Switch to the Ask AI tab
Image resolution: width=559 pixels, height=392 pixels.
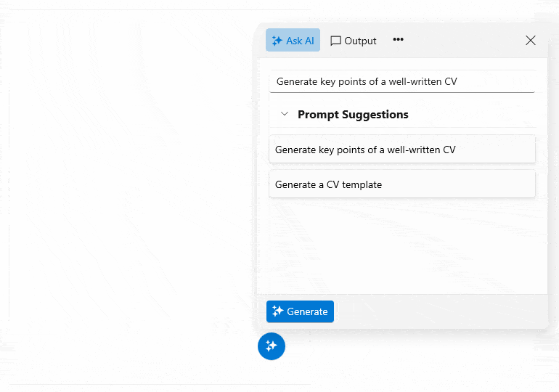pos(293,40)
